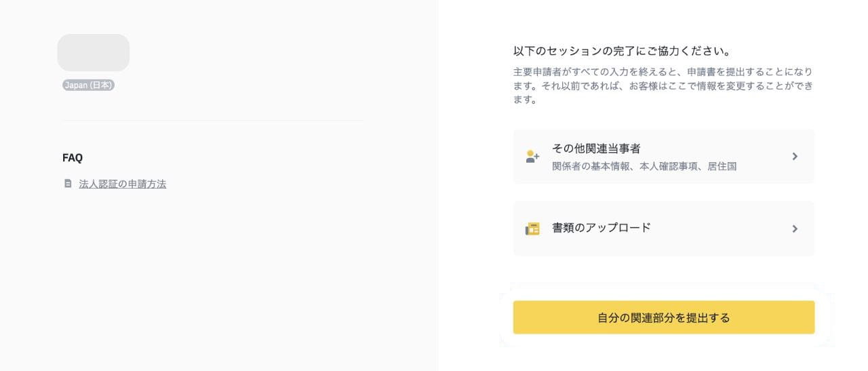Click the person-plus icon for その他関連当事者
Screen dimensions: 868x371
pyautogui.click(x=532, y=157)
